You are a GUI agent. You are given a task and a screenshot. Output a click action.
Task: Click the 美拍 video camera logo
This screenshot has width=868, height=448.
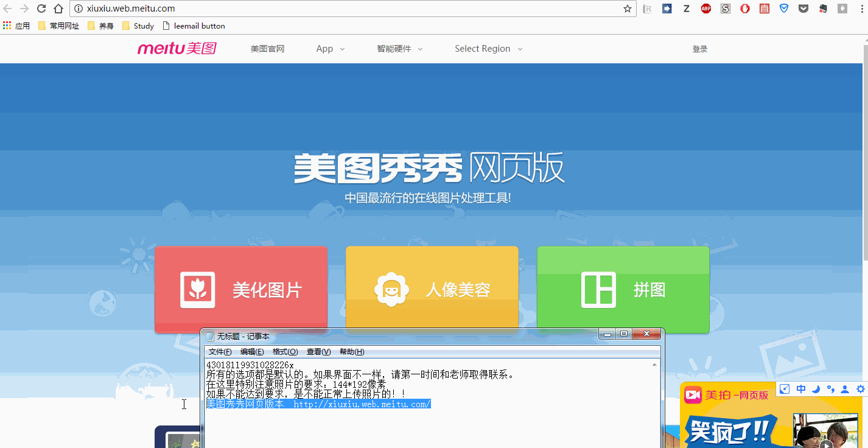tap(693, 395)
